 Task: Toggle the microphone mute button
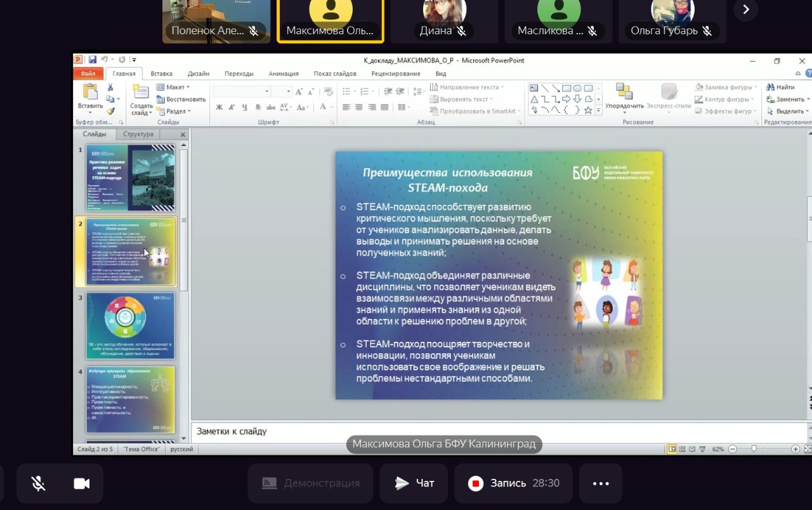(x=39, y=483)
